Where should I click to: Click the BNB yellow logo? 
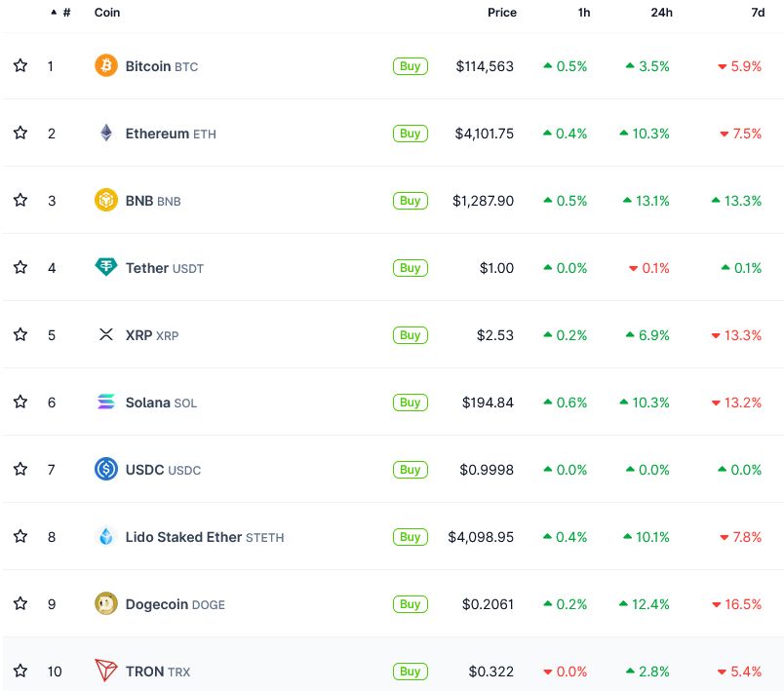coord(105,201)
